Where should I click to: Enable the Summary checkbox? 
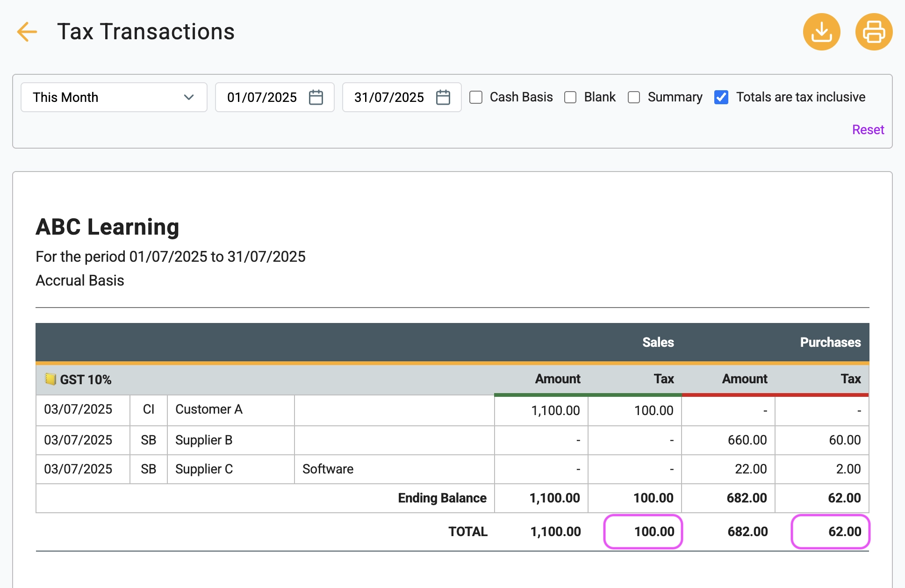[x=634, y=97]
